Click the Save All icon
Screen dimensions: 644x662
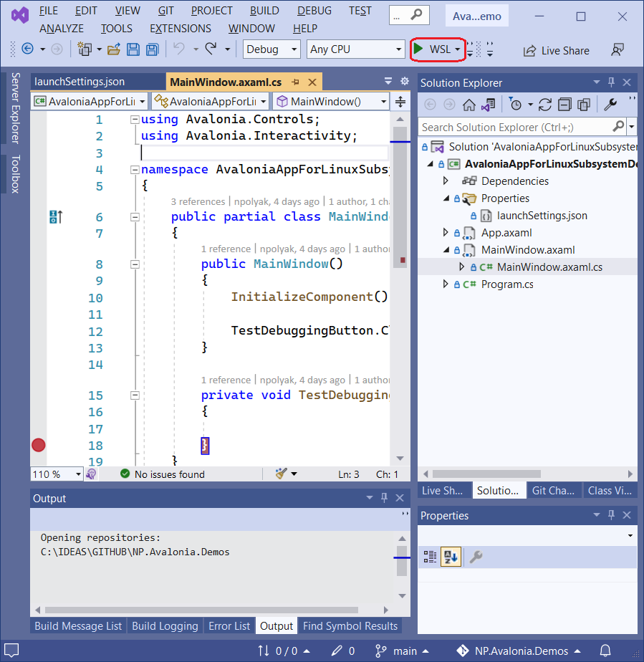click(x=153, y=49)
